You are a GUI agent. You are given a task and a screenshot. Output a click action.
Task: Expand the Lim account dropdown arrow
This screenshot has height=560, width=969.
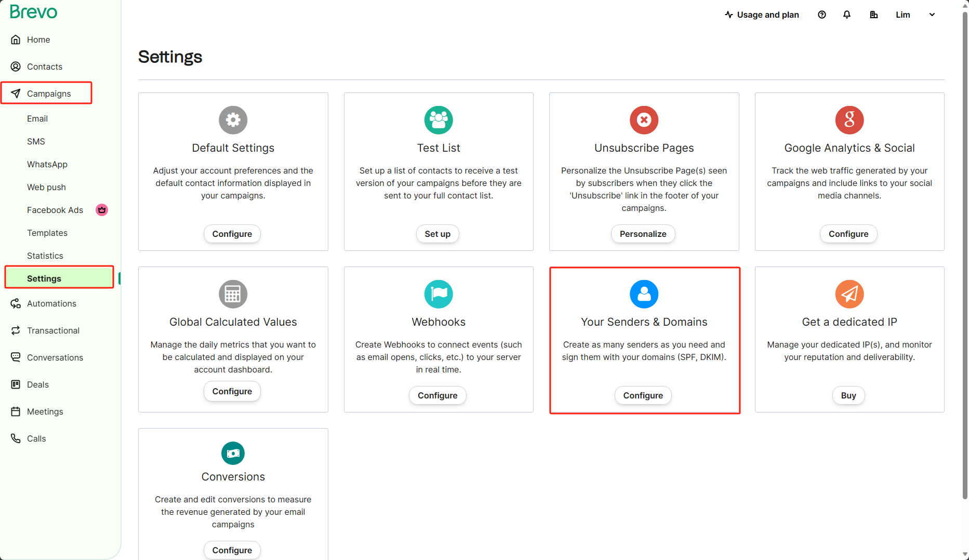coord(932,15)
